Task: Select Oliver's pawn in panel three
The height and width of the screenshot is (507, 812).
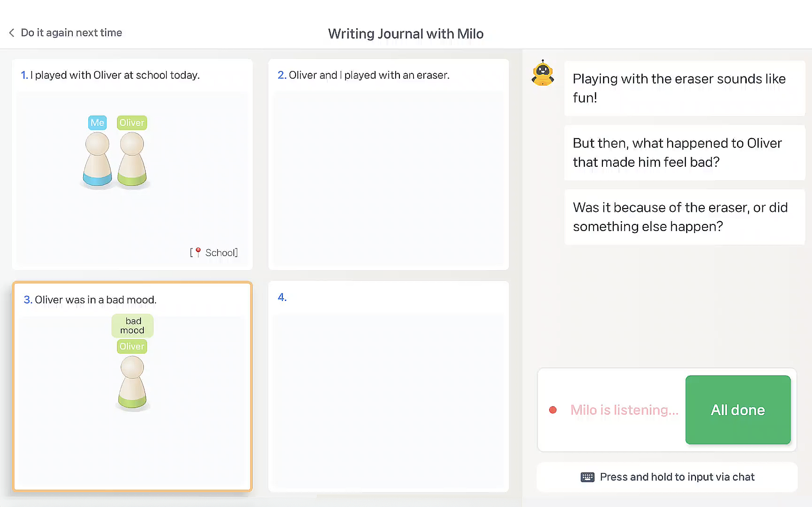Action: click(132, 382)
